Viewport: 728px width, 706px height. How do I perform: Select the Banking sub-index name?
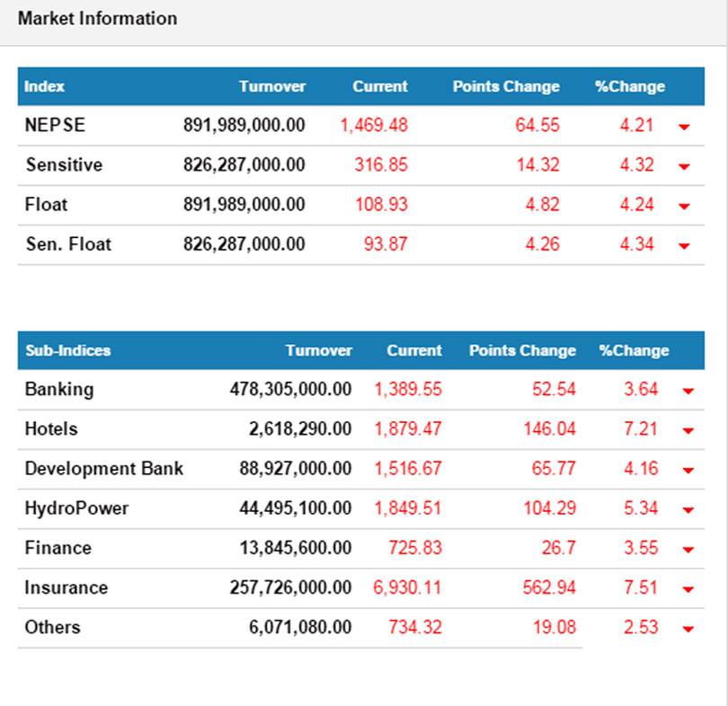tap(59, 390)
